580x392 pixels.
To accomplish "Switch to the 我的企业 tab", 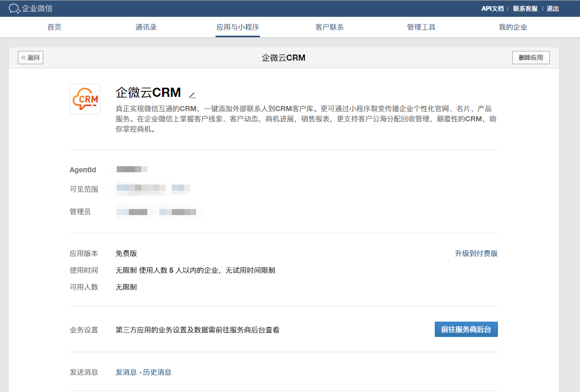I will [x=513, y=27].
